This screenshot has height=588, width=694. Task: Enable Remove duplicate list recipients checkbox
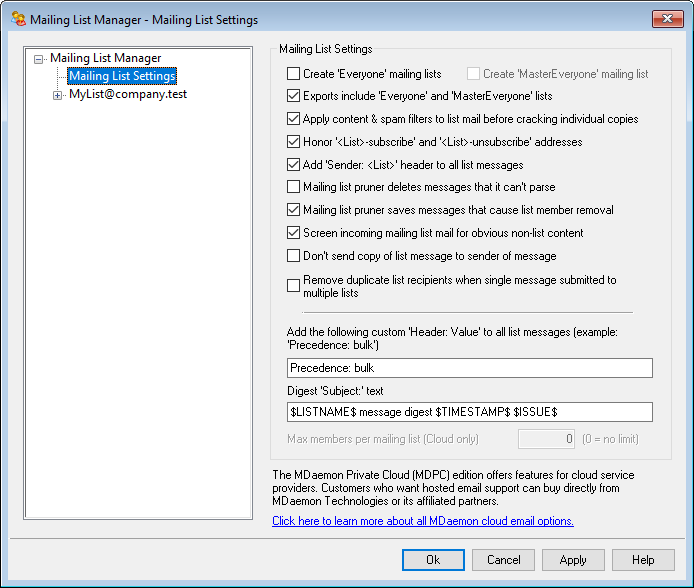click(x=293, y=286)
